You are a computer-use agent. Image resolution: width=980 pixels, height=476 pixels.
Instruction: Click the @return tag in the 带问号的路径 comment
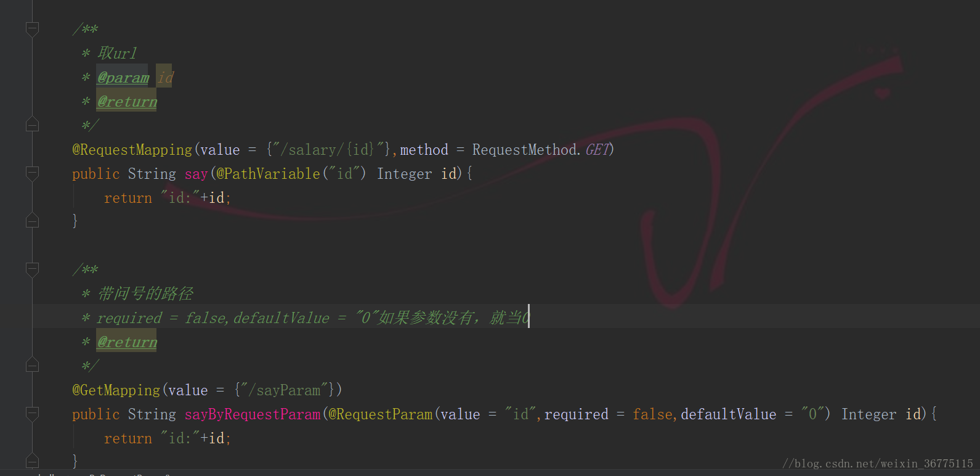(127, 342)
